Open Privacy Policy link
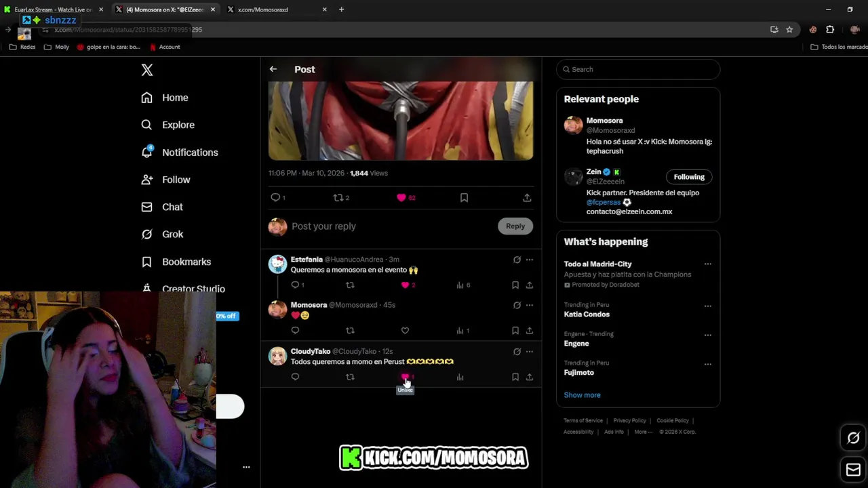Screen dimensions: 868x488 pyautogui.click(x=630, y=421)
